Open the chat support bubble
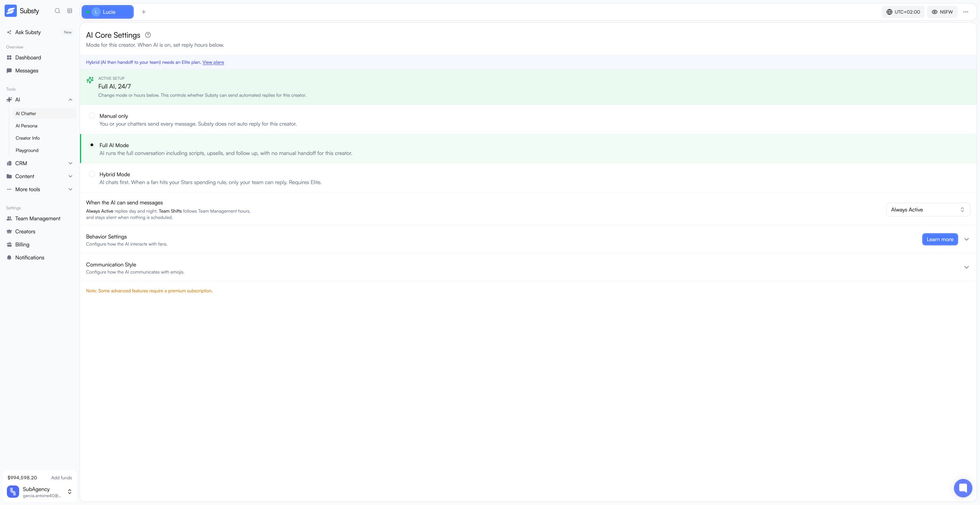Image resolution: width=980 pixels, height=505 pixels. [963, 488]
